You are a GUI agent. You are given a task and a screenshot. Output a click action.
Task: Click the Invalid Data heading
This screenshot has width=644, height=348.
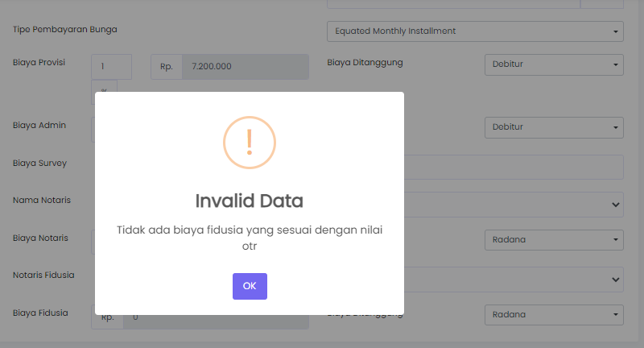(250, 201)
